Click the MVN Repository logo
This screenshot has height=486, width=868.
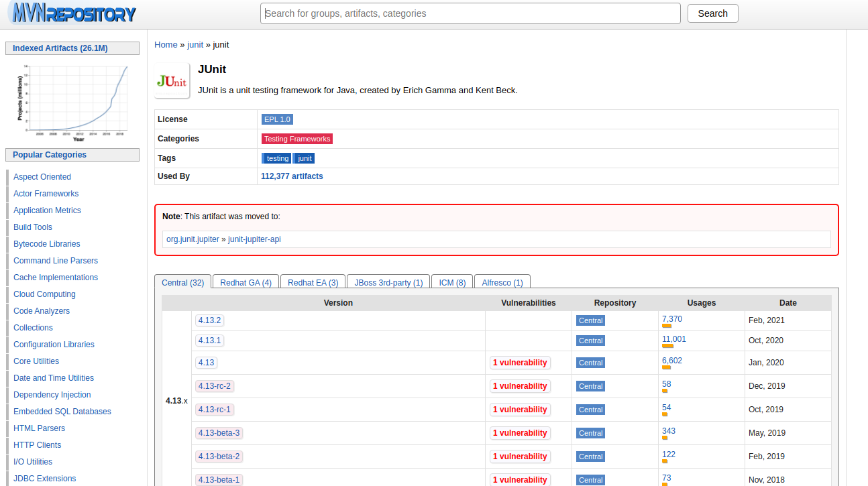point(72,13)
